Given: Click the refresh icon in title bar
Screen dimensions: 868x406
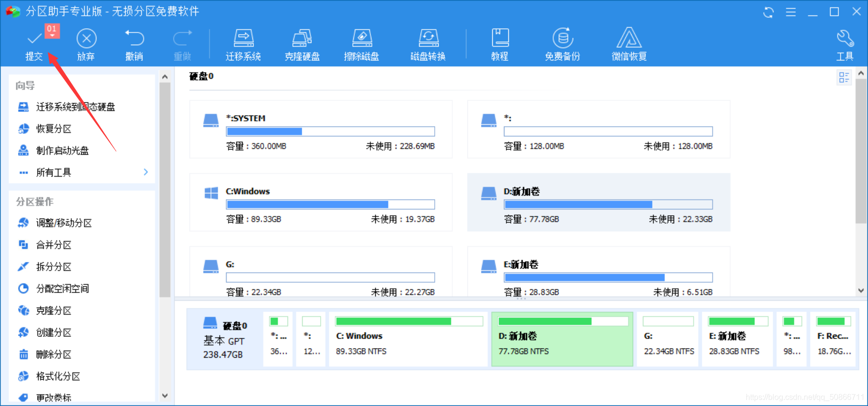Looking at the screenshot, I should click(x=769, y=12).
